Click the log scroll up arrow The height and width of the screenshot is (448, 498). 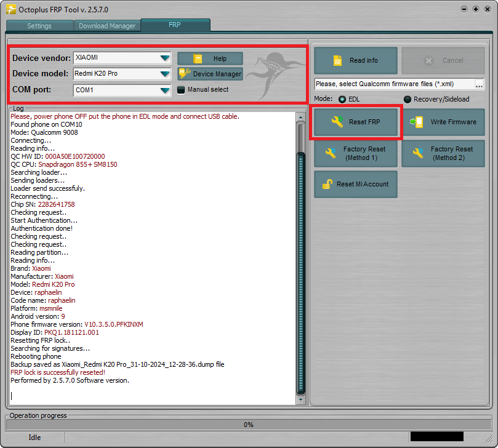300,117
